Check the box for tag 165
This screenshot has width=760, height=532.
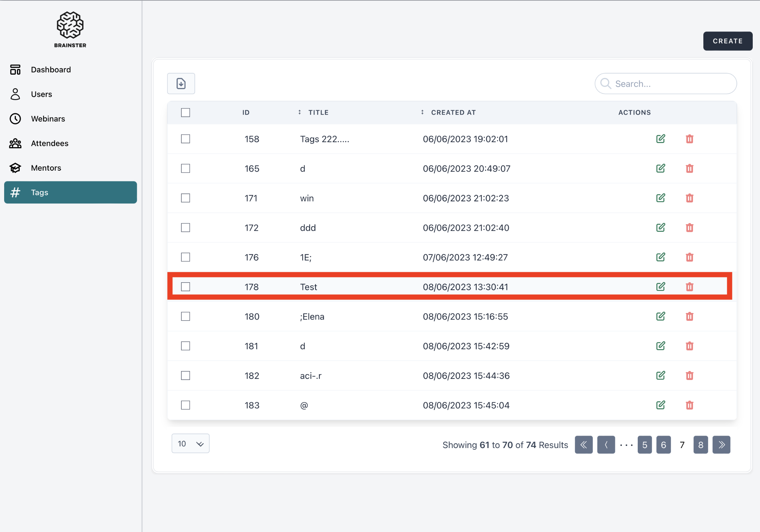pyautogui.click(x=186, y=169)
